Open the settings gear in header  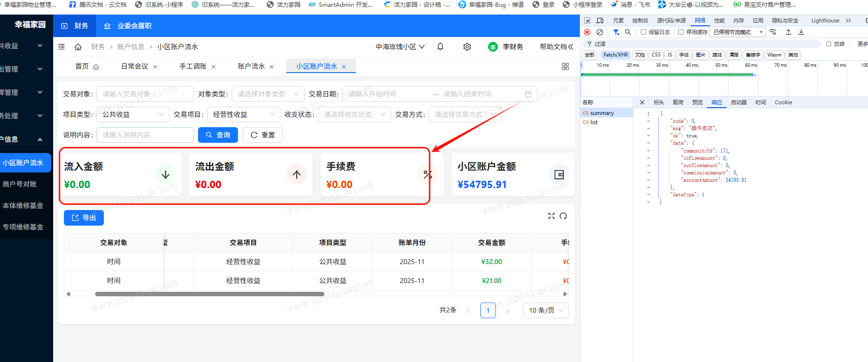(x=467, y=47)
